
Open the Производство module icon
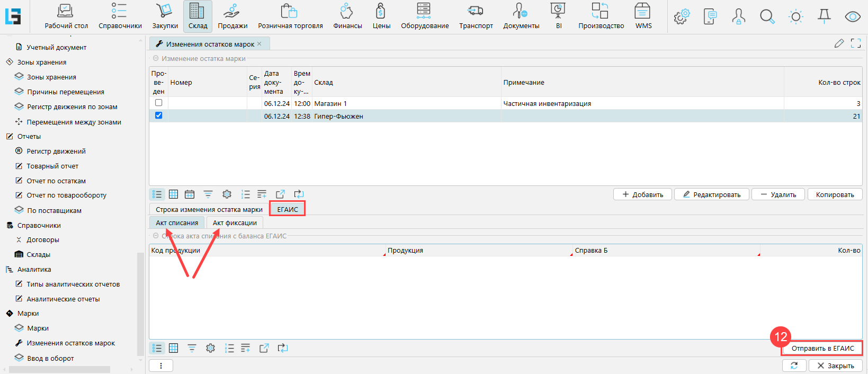601,16
